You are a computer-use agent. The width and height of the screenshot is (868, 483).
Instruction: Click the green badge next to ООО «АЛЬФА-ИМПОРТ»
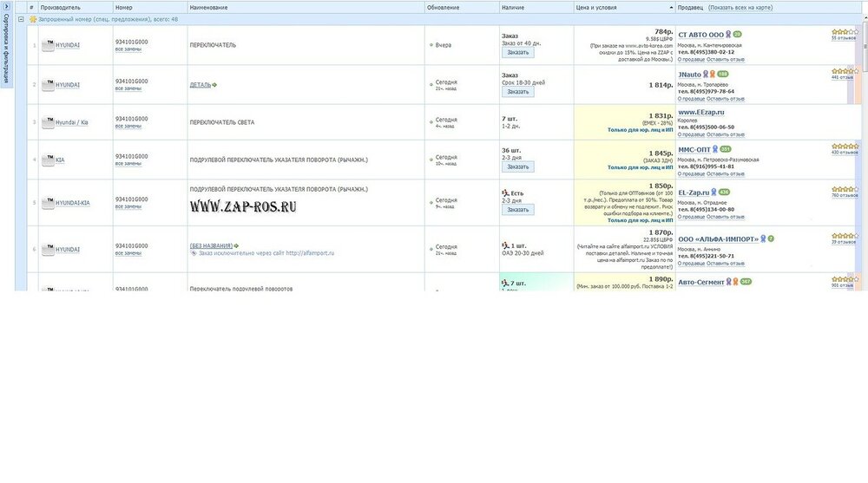tap(771, 239)
